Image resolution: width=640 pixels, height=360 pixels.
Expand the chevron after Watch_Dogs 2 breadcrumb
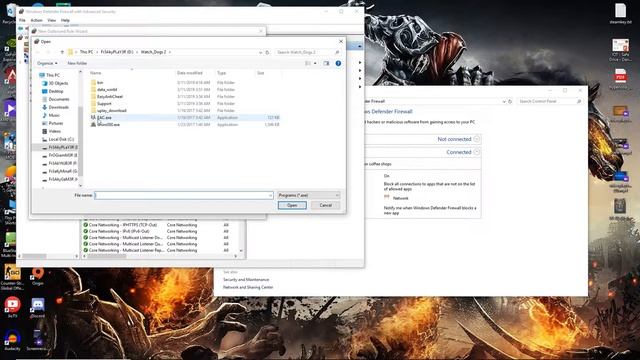[170, 52]
